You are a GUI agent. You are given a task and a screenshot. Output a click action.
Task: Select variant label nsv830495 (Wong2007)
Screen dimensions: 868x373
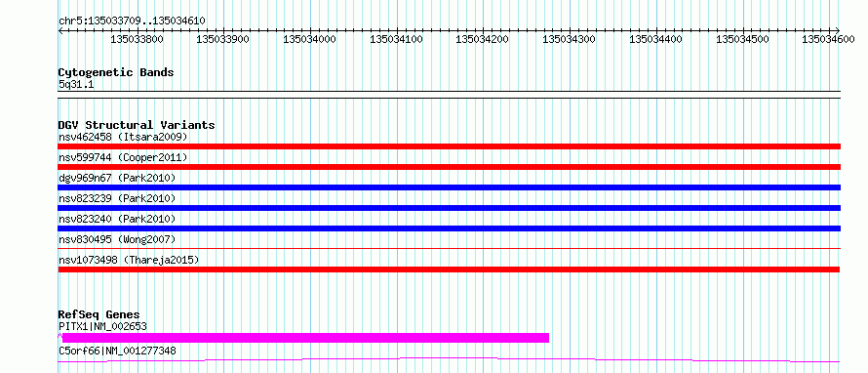coord(117,239)
